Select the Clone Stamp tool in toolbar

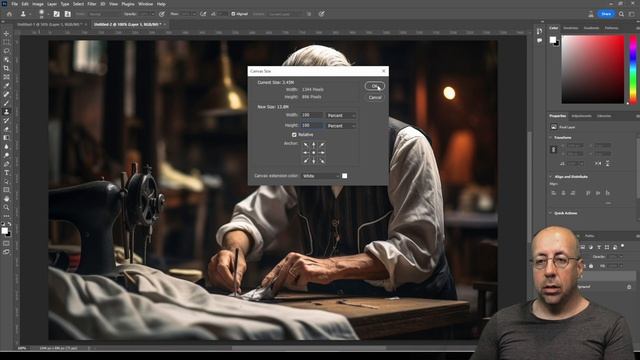pyautogui.click(x=6, y=112)
